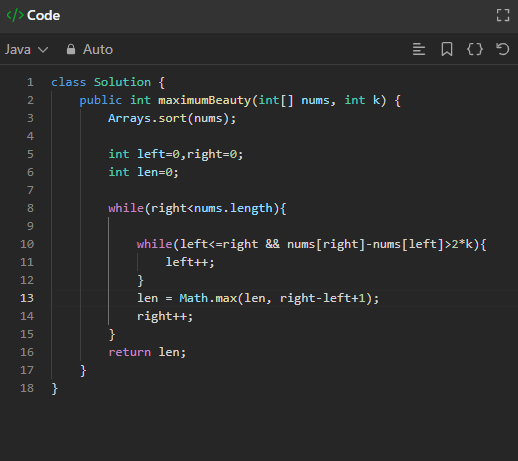Viewport: 518px width, 461px height.
Task: Click 'int k' parameter text
Action: coord(362,100)
